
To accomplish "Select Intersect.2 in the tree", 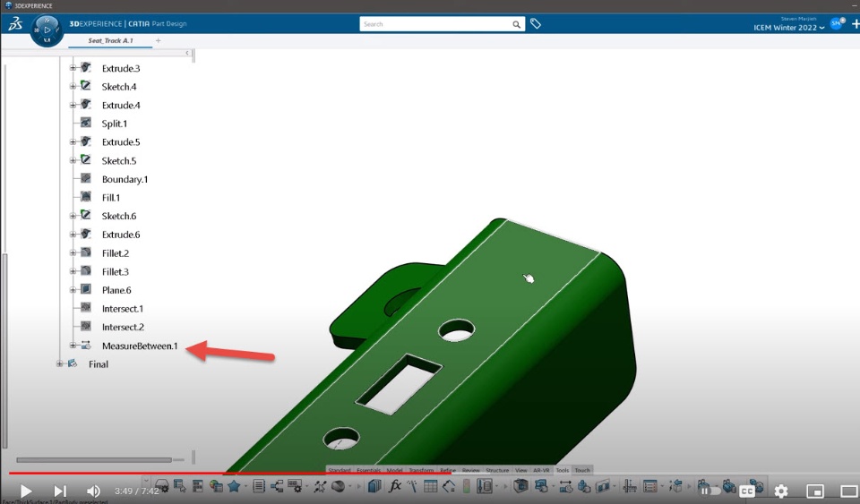I will coord(123,327).
